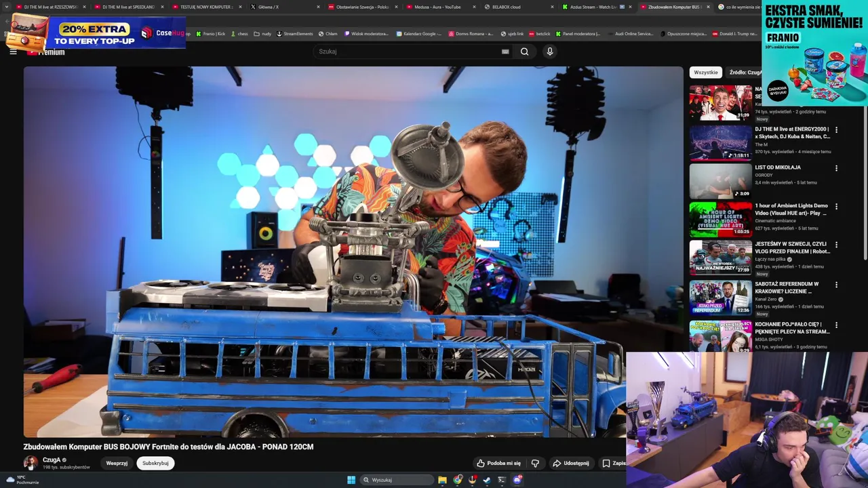Click the main video player area
The height and width of the screenshot is (488, 868).
(353, 251)
